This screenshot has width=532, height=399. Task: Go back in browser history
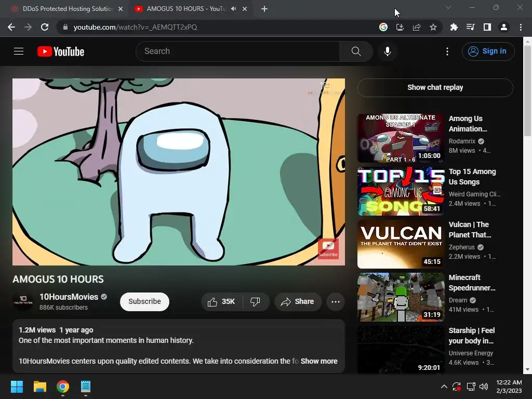(x=11, y=27)
